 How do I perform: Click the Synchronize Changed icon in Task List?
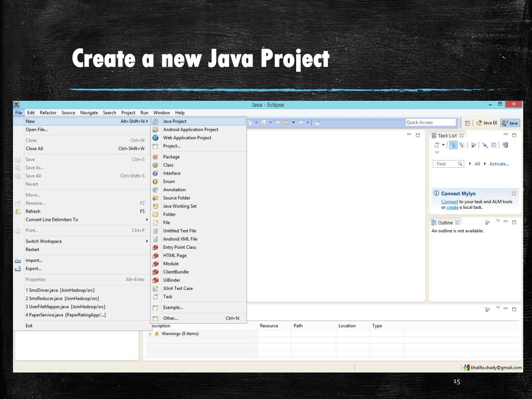473,145
